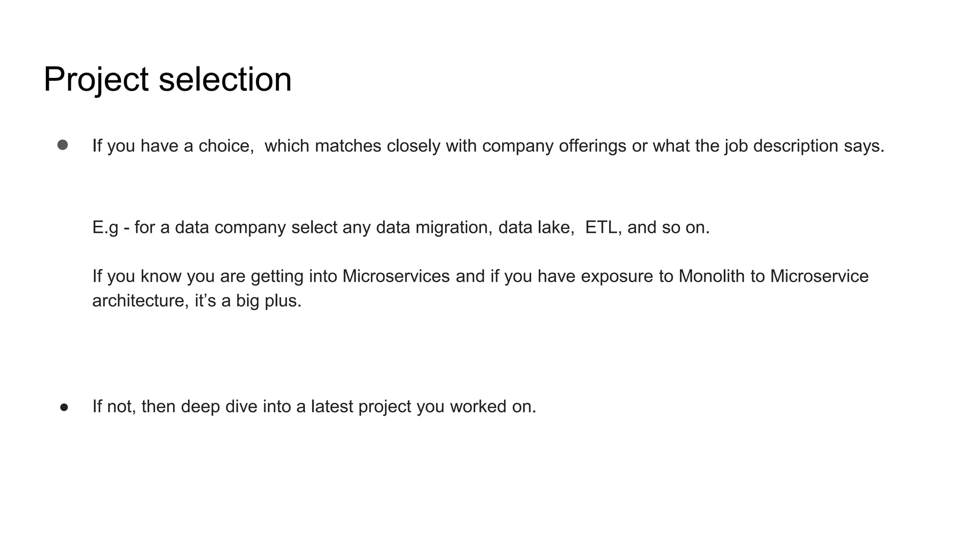Click the 'E.g' text at line start
The height and width of the screenshot is (551, 980).
(105, 227)
